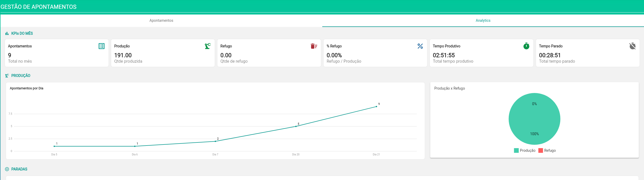Image resolution: width=644 pixels, height=180 pixels.
Task: Click the Produção robot arm icon
Action: tap(208, 46)
